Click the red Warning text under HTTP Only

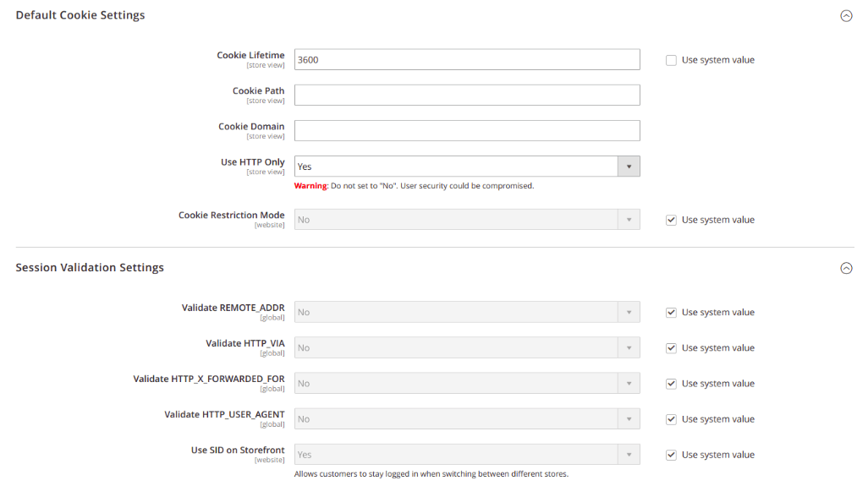pos(310,186)
